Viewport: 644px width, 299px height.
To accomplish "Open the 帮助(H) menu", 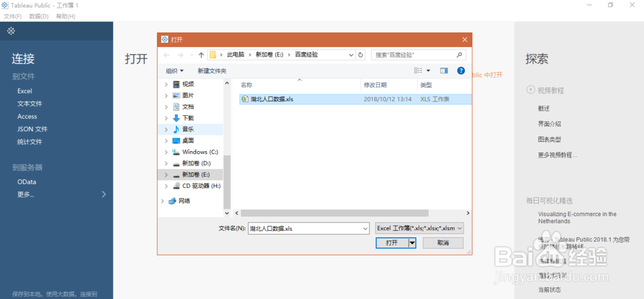I will (66, 17).
